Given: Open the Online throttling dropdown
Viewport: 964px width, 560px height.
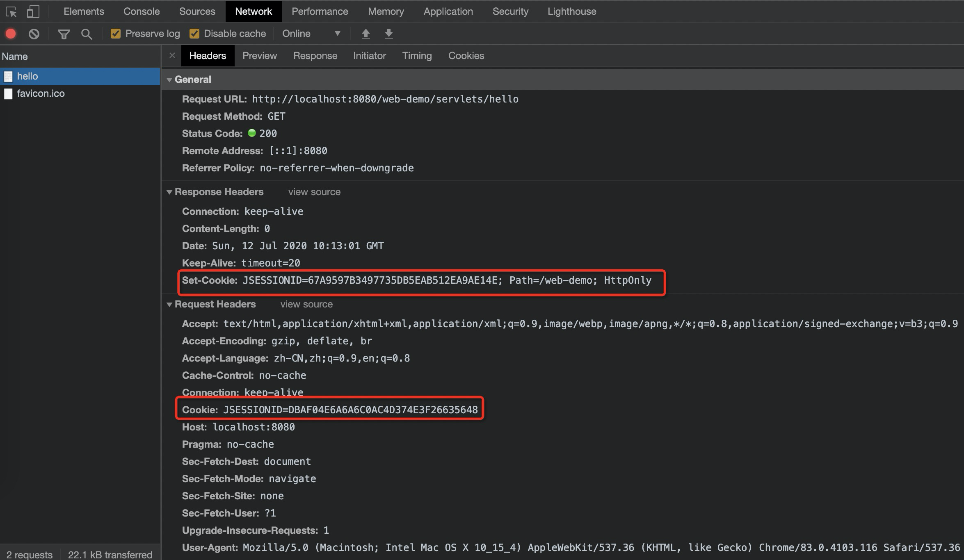Looking at the screenshot, I should pos(312,33).
